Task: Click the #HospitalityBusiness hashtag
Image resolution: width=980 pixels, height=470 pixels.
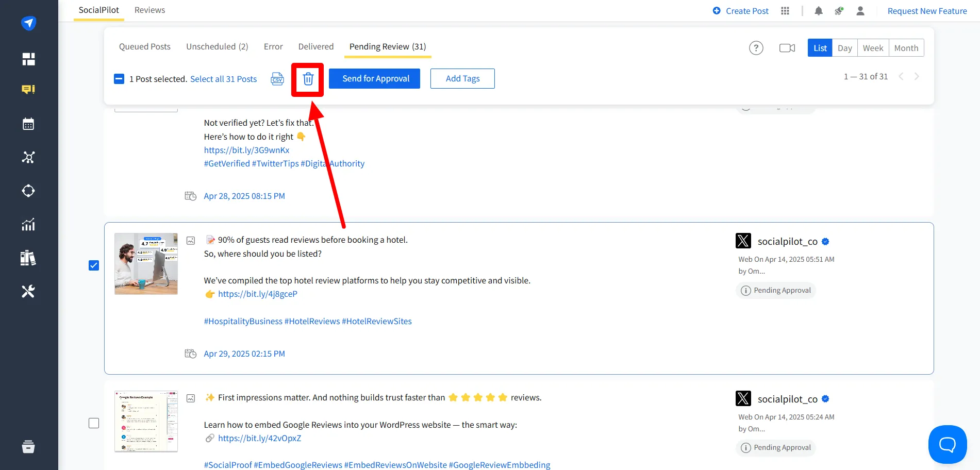Action: tap(243, 321)
